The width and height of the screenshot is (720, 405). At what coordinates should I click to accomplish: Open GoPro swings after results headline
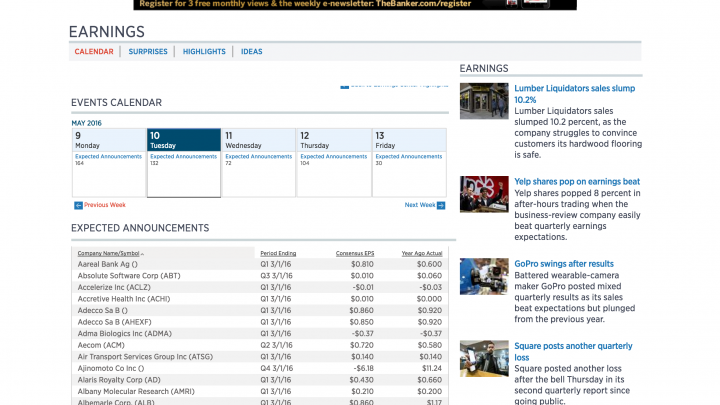tap(564, 264)
